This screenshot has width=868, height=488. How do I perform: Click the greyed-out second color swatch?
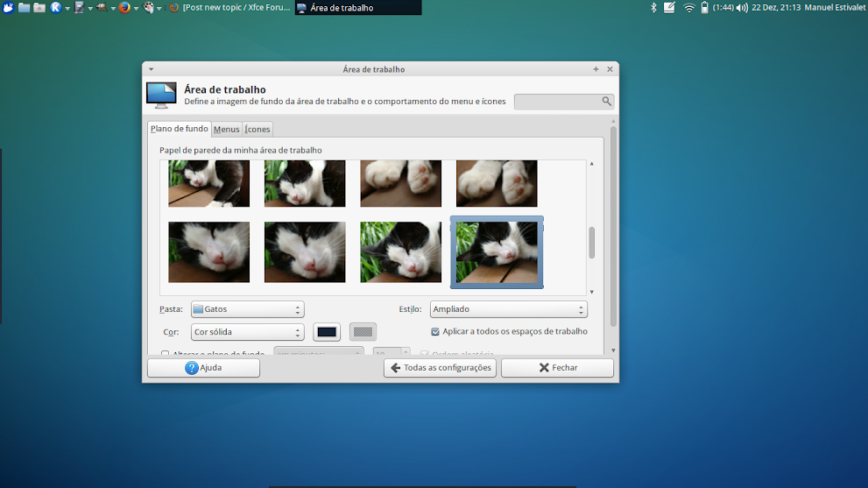[x=363, y=332]
